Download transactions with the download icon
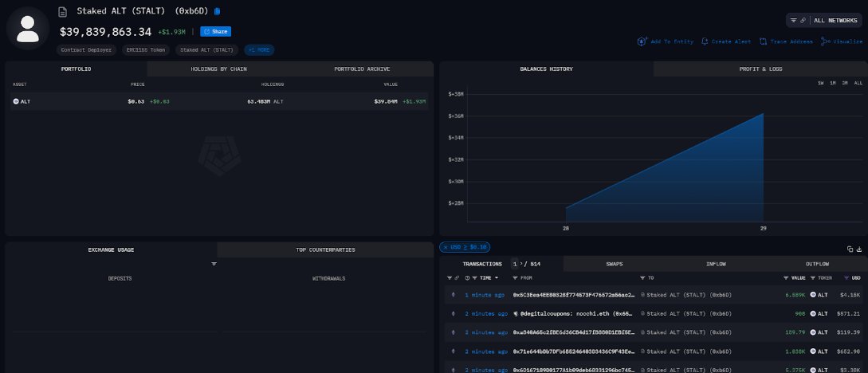868x373 pixels. click(x=859, y=249)
